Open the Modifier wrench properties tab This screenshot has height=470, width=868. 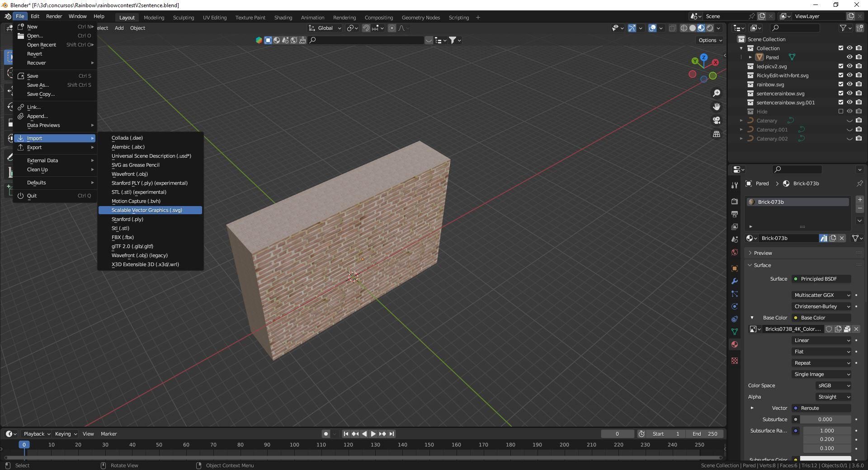(735, 281)
